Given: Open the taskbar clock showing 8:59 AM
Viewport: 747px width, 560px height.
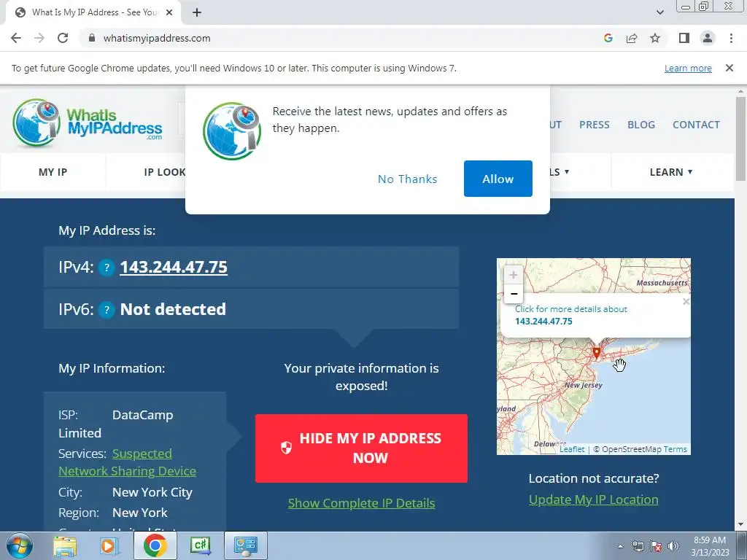Looking at the screenshot, I should coord(710,546).
